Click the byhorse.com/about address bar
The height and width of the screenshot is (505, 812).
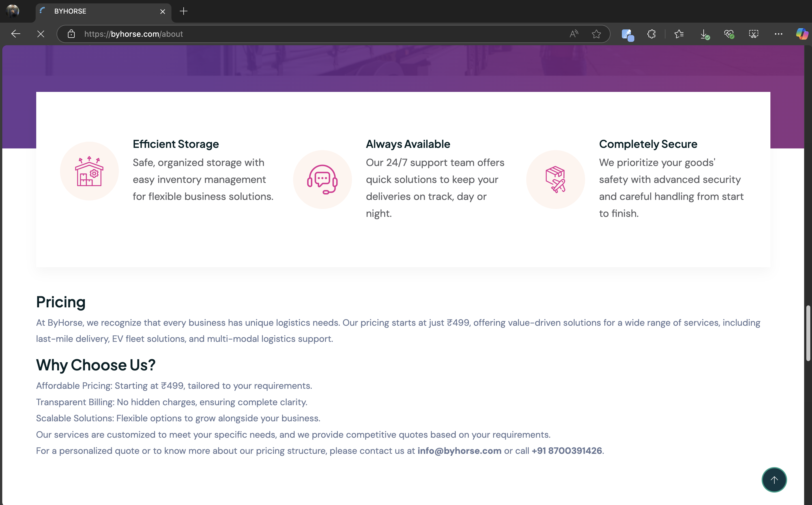pos(301,34)
